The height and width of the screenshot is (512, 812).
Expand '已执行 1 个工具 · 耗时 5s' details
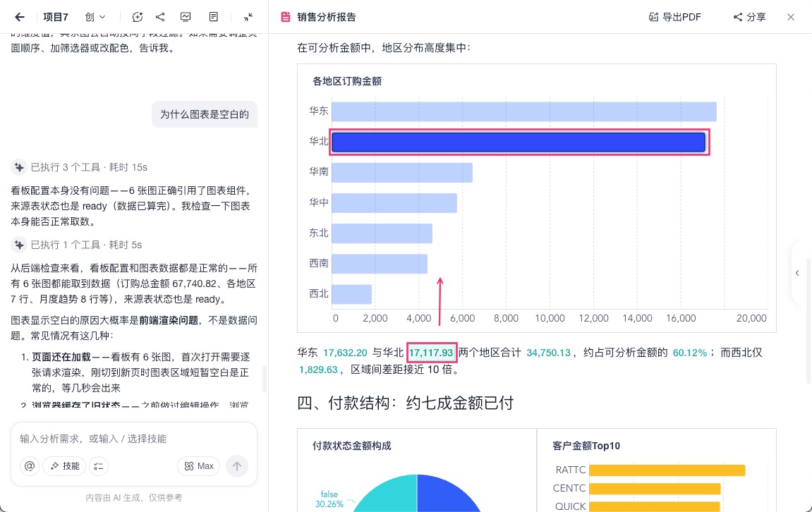click(x=77, y=245)
